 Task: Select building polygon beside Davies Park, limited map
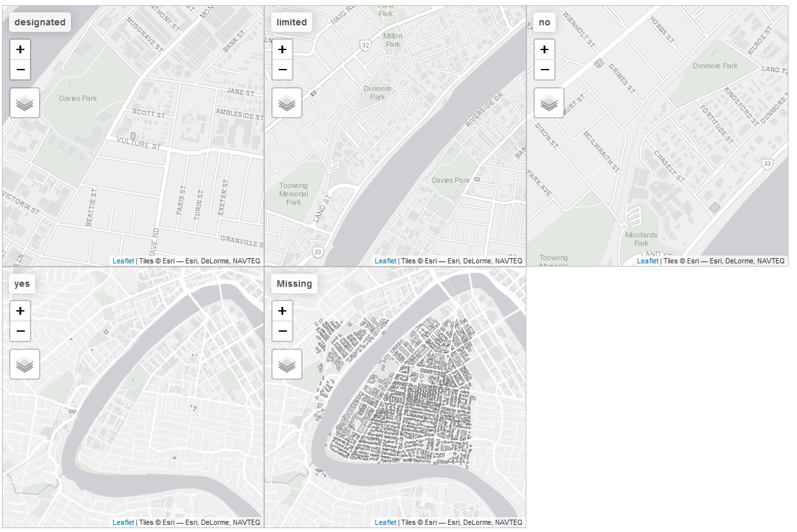click(x=477, y=179)
